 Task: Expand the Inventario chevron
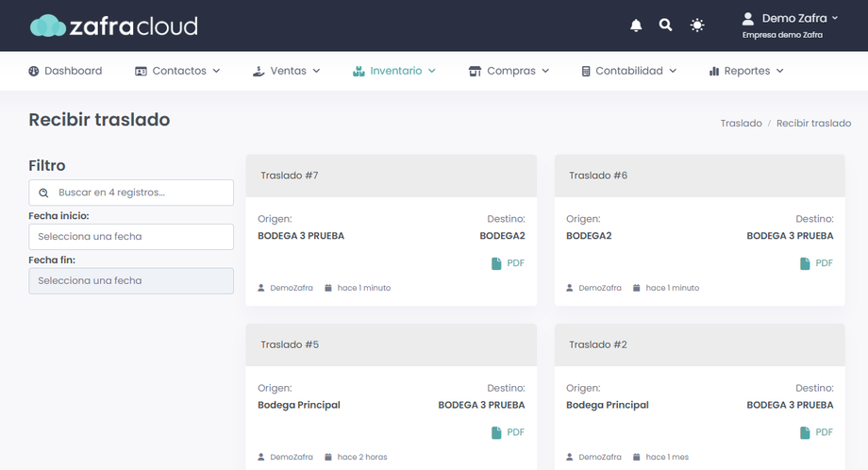[432, 71]
